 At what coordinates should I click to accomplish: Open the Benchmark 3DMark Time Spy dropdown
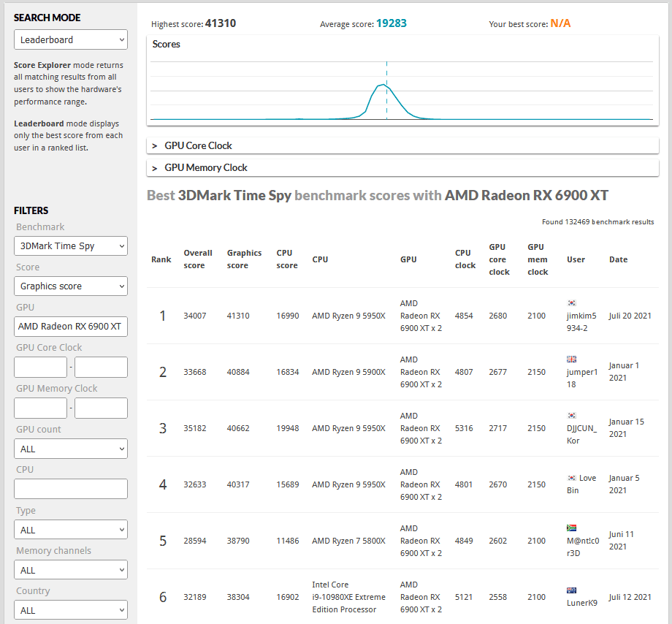pos(71,246)
